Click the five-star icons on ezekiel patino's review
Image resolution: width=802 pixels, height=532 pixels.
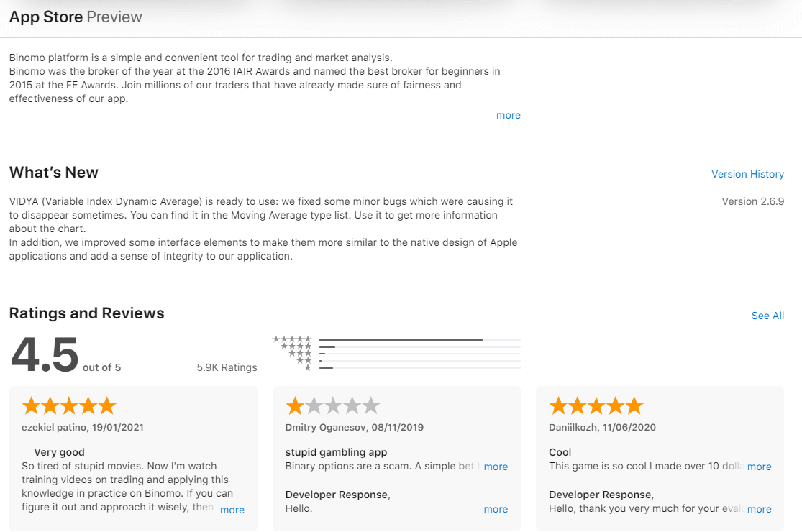coord(69,406)
